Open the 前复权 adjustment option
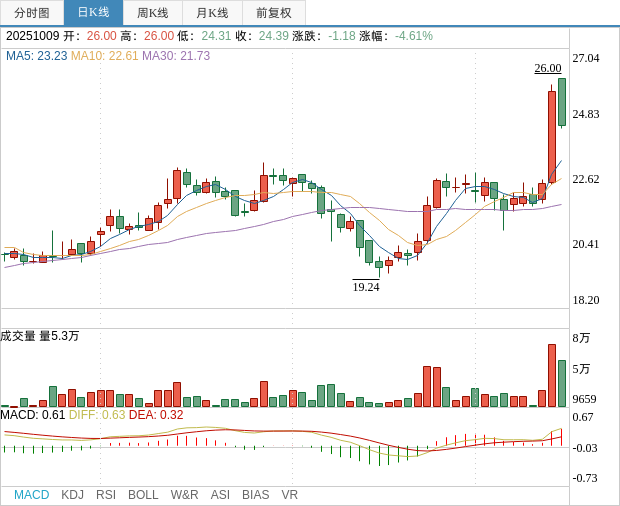Viewport: 620px width, 506px height. point(274,13)
